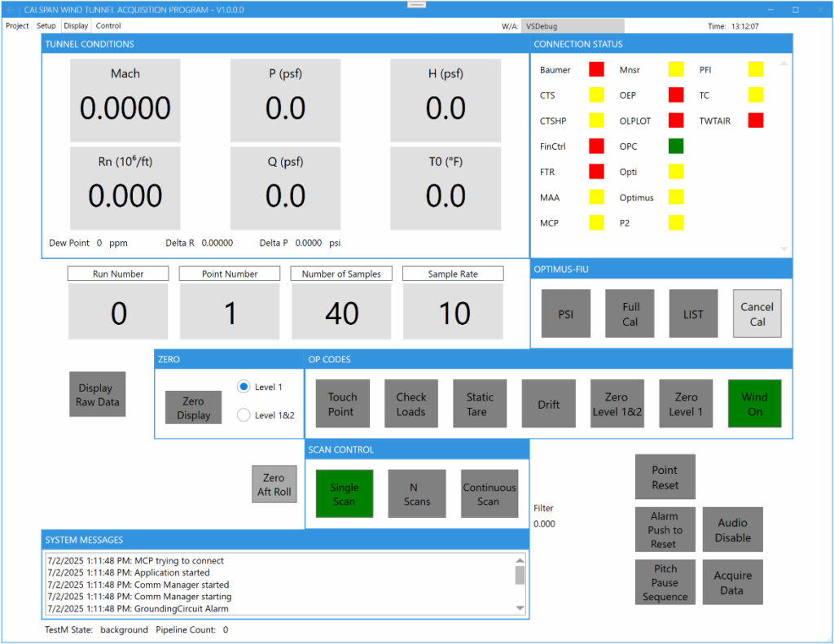Click the green OPC connection status indicator

click(676, 147)
